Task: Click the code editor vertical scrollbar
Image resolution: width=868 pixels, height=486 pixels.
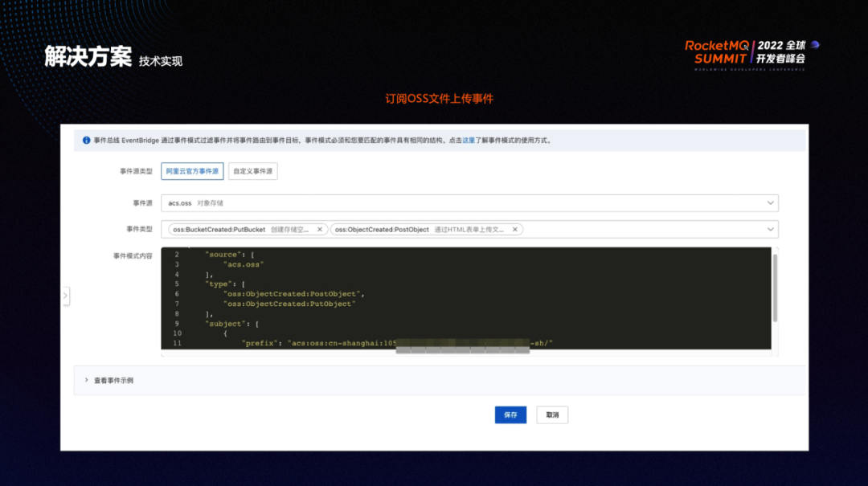Action: (x=775, y=288)
